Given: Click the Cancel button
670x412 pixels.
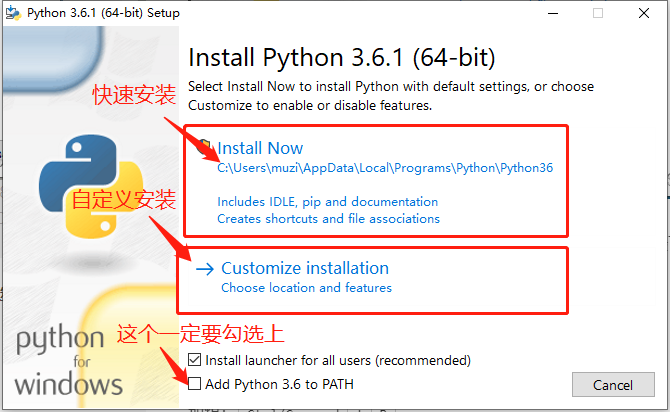Looking at the screenshot, I should coord(613,385).
